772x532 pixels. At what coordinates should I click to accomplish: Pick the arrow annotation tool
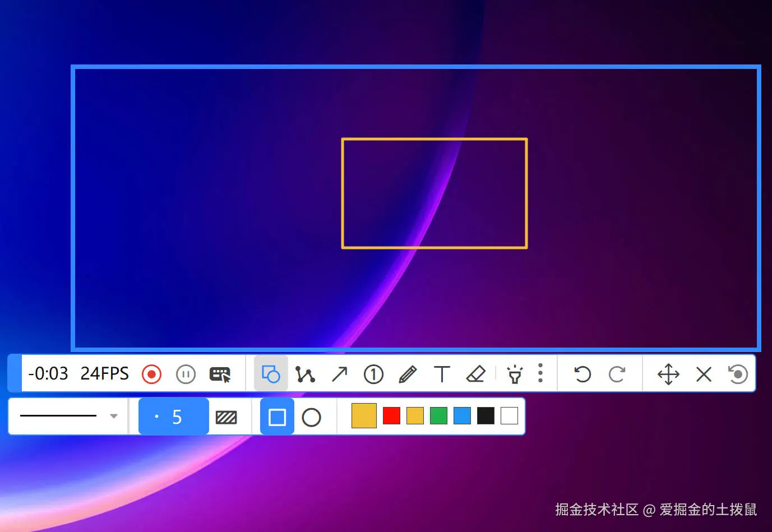point(340,373)
